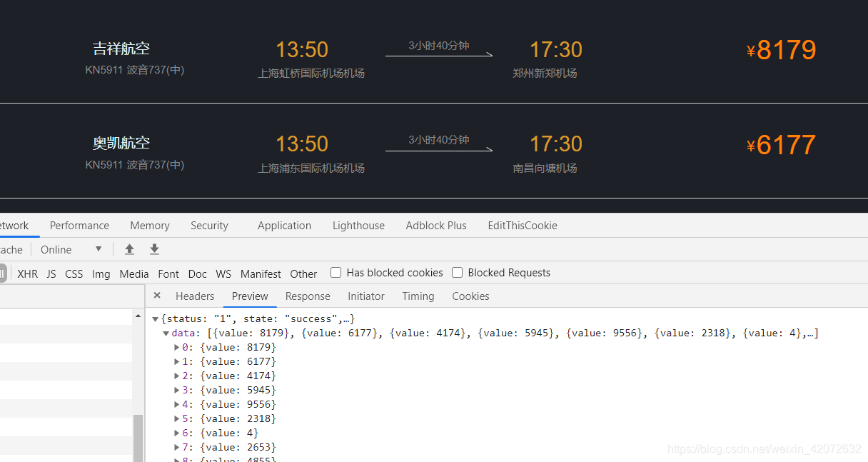Open the Online throttling dropdown
This screenshot has width=868, height=462.
(x=71, y=249)
